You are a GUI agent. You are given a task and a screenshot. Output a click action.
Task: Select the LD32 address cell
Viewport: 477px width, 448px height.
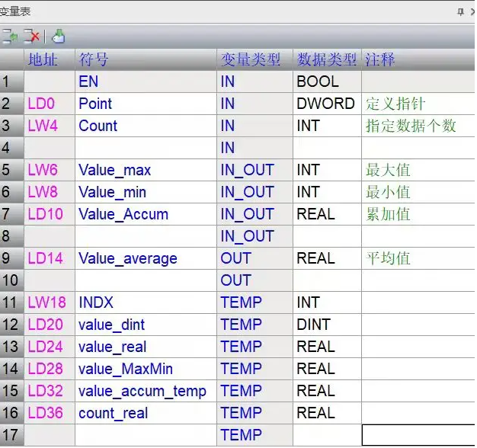point(50,391)
